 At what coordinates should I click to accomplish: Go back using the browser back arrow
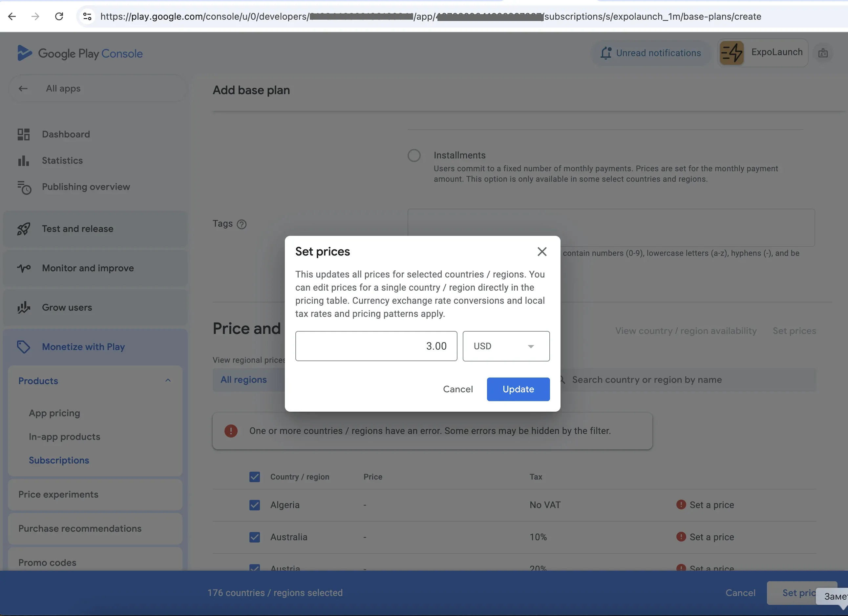(x=12, y=16)
